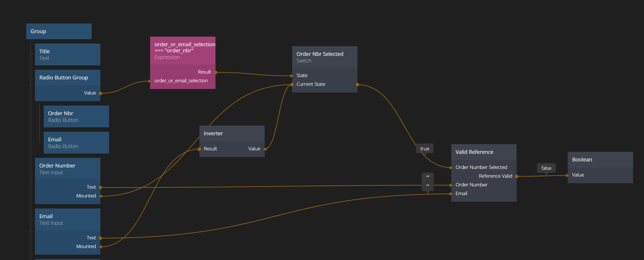Click the 'false' connection value label
The height and width of the screenshot is (260, 644).
point(546,168)
